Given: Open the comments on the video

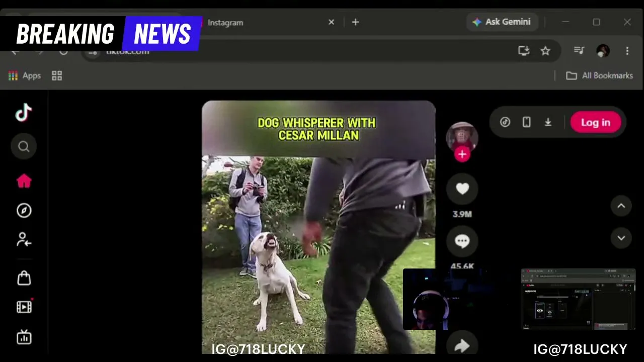Looking at the screenshot, I should 462,241.
